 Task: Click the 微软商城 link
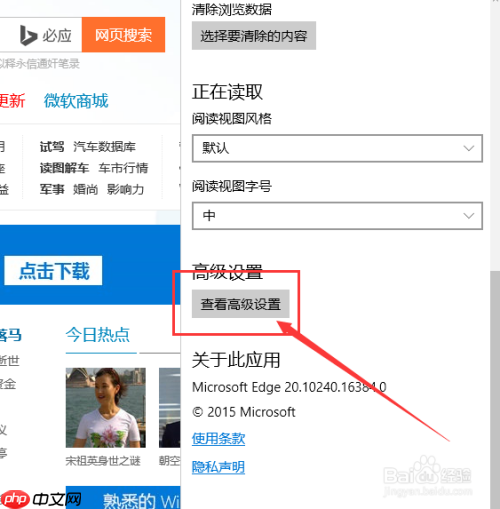(x=76, y=101)
